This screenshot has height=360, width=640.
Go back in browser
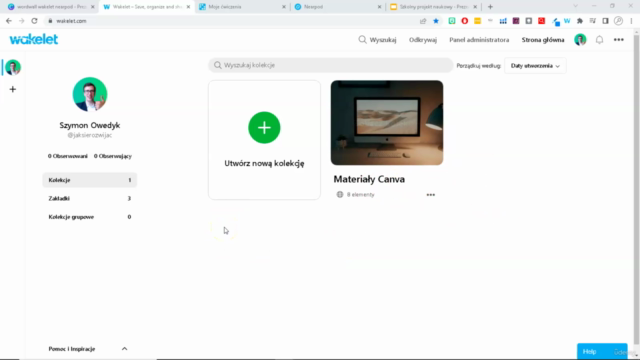pos(9,21)
